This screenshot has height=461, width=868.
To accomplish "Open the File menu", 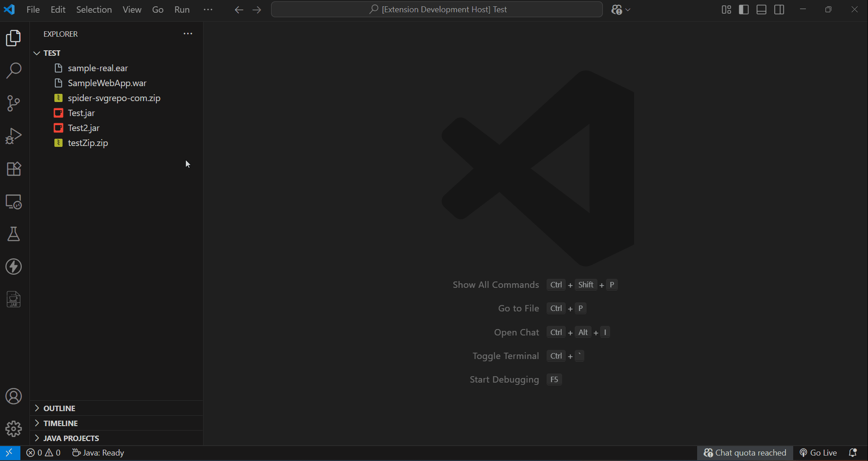I will tap(33, 10).
